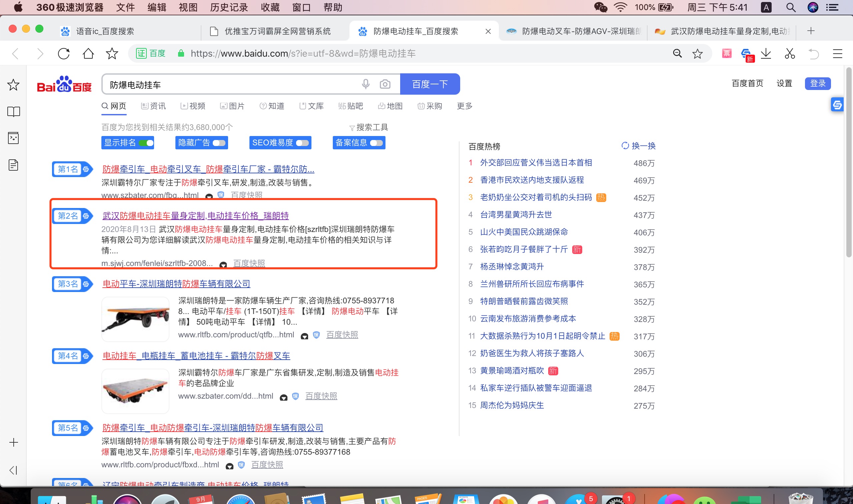Click the 百度首页 link
Image resolution: width=853 pixels, height=504 pixels.
click(747, 83)
